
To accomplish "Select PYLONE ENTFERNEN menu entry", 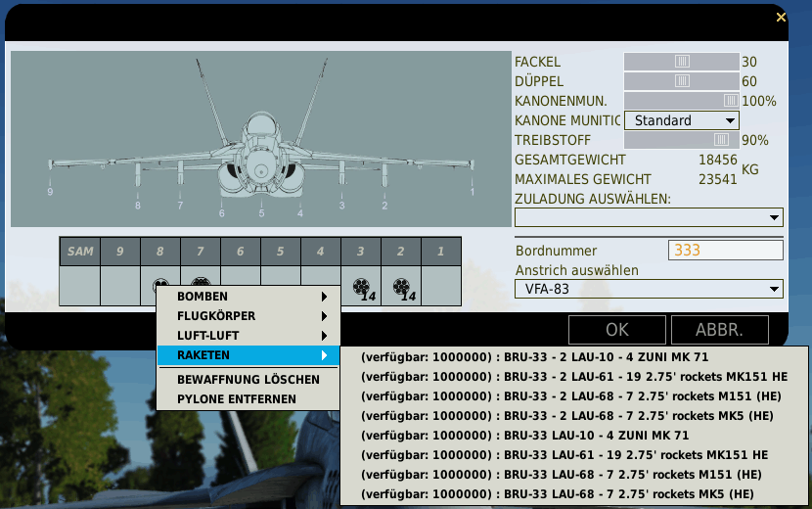I will click(248, 399).
